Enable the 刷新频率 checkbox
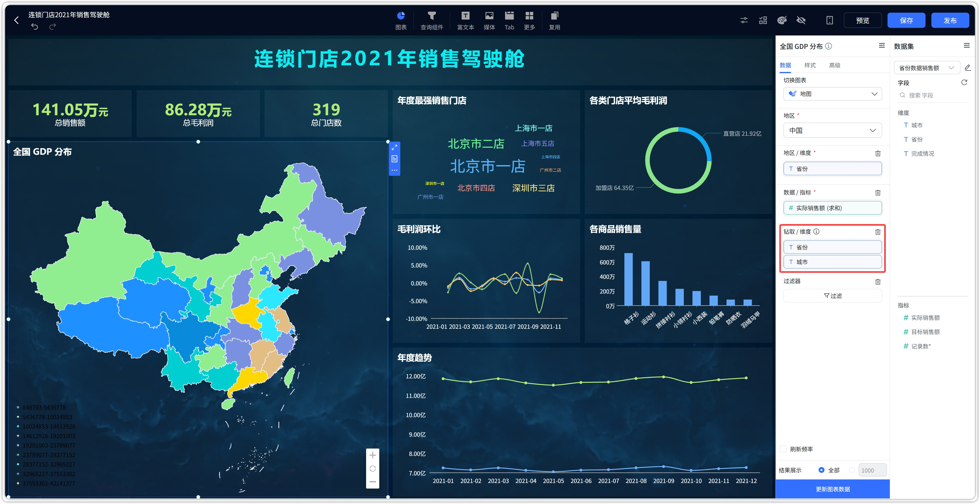Image resolution: width=980 pixels, height=504 pixels. click(783, 449)
